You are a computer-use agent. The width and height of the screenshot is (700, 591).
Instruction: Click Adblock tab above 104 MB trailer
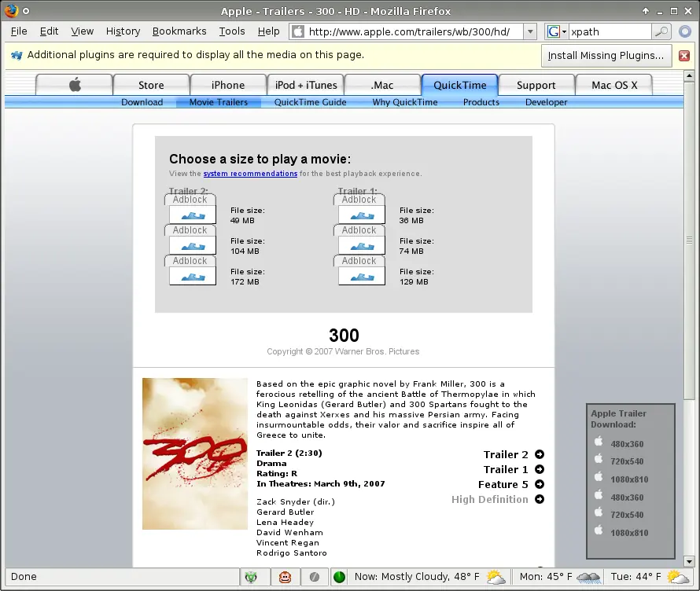click(190, 230)
